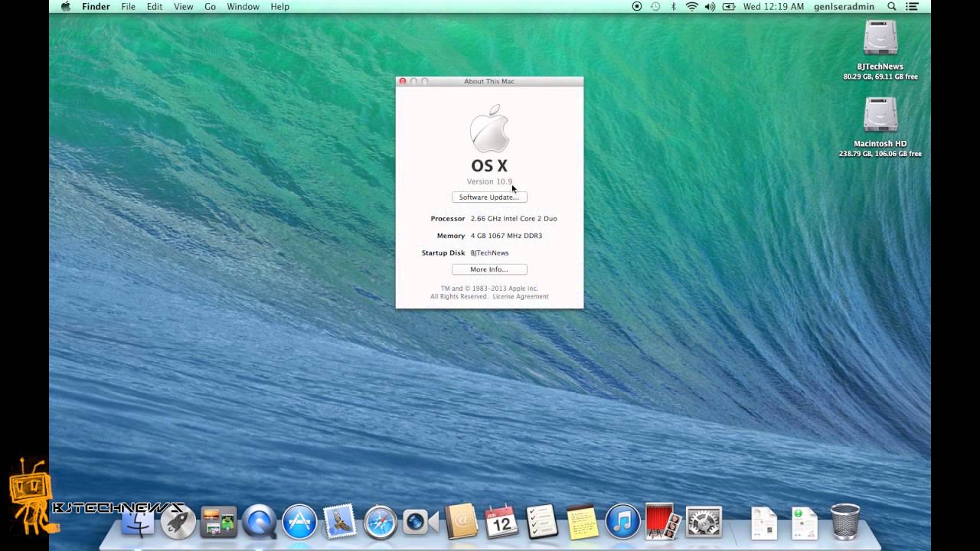
Task: Open the Trash in the Dock
Action: click(x=845, y=522)
